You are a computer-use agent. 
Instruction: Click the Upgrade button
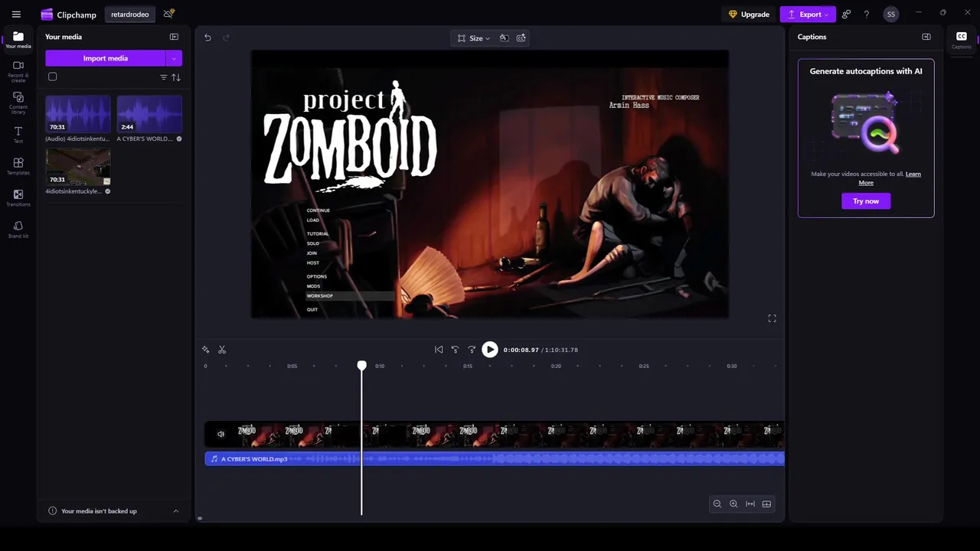pyautogui.click(x=749, y=15)
